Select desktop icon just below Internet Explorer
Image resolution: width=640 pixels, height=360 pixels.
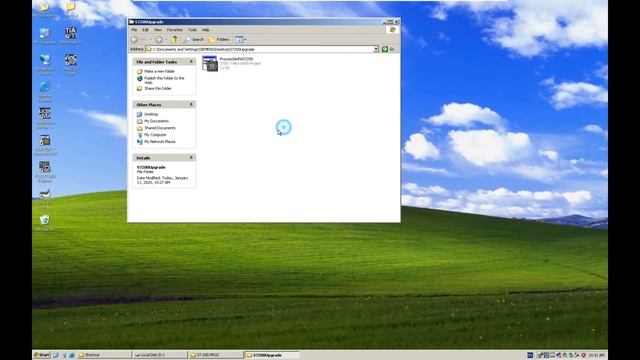(x=44, y=113)
